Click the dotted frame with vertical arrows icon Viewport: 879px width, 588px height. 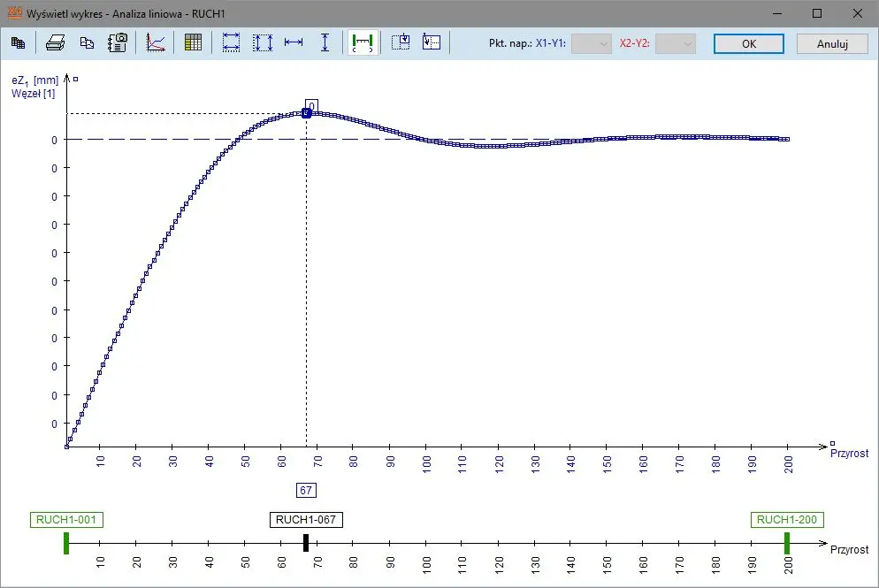tap(263, 43)
